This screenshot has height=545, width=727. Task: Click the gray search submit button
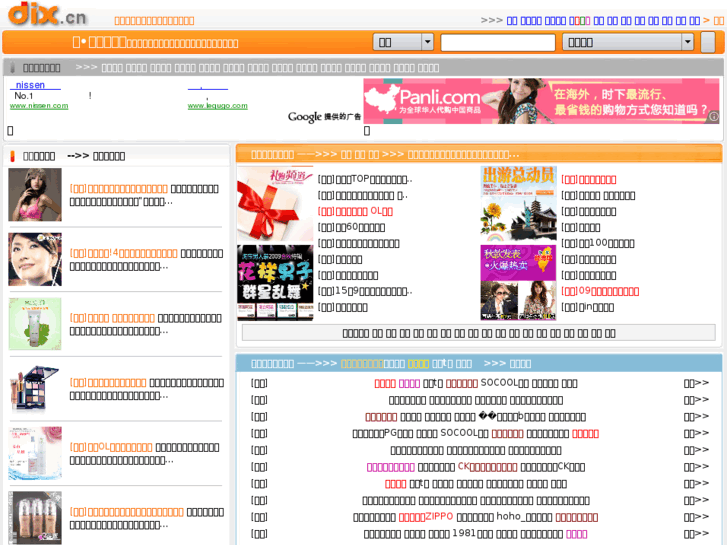(x=708, y=42)
